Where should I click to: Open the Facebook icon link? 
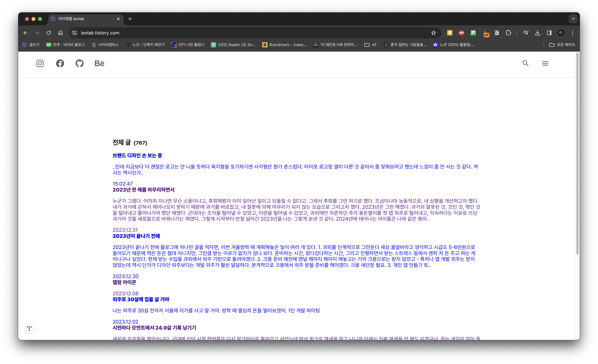click(x=60, y=63)
